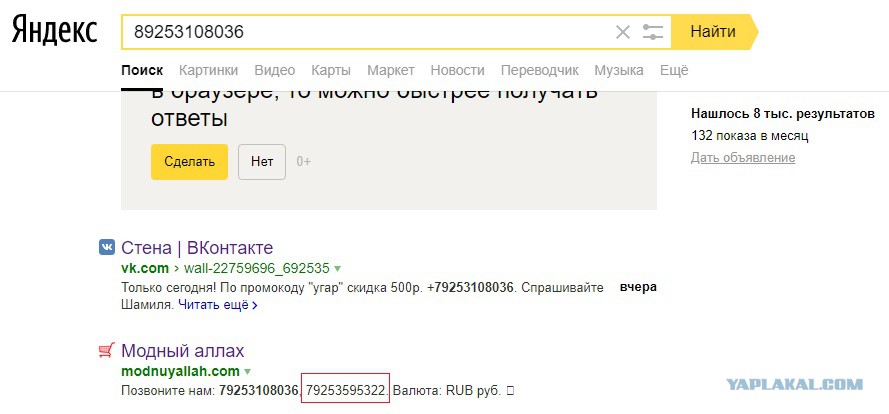
Task: Click the Нет button
Action: 262,162
